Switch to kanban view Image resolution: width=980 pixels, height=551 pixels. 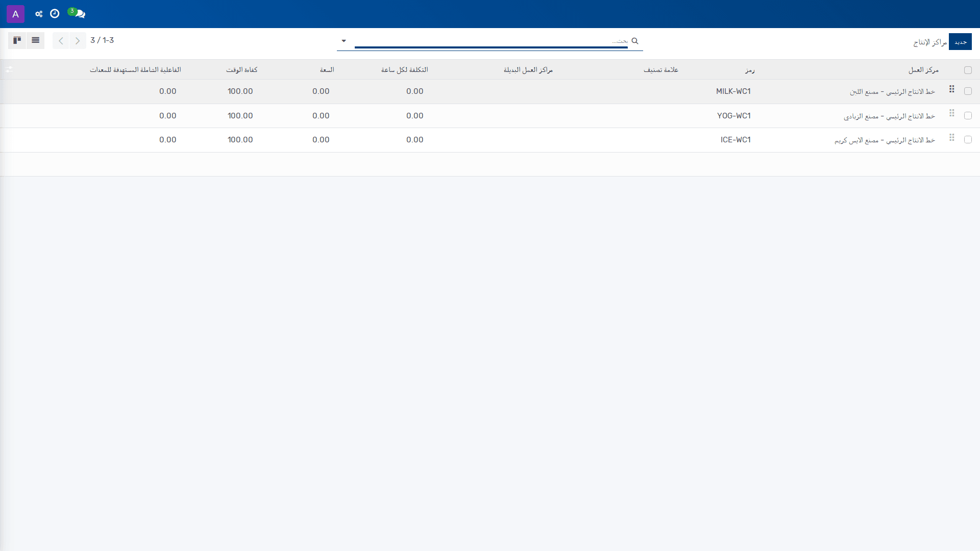pos(17,40)
